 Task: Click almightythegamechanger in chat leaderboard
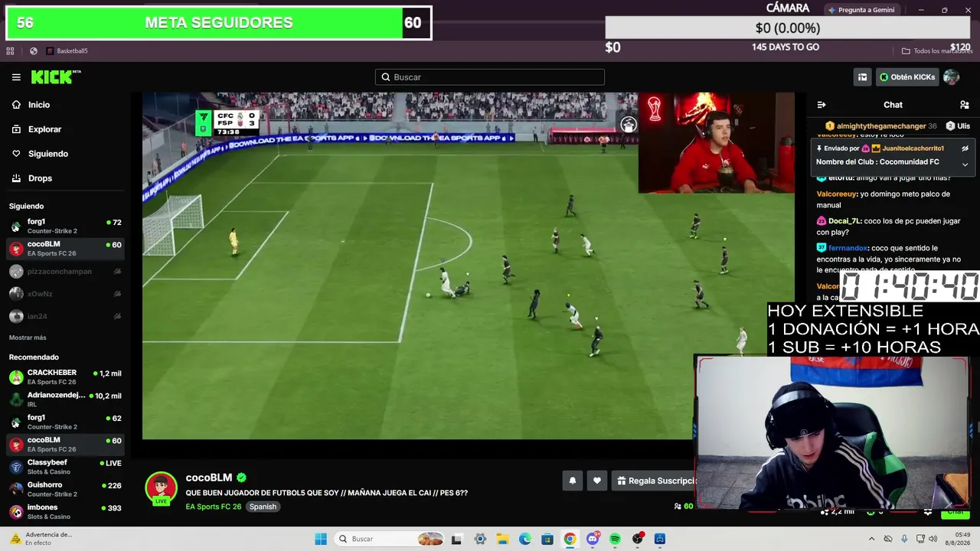[x=881, y=126]
